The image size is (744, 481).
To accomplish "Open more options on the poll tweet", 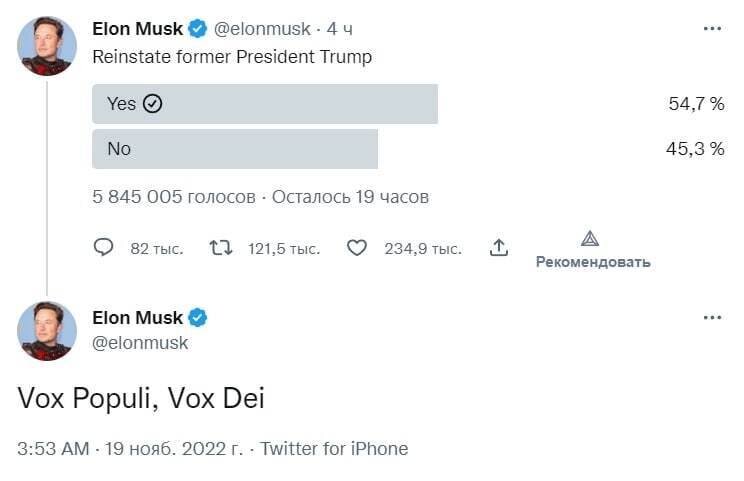I will tap(712, 29).
